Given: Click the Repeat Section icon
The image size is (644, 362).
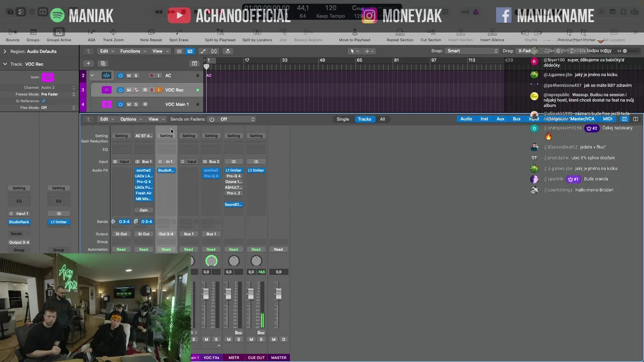Looking at the screenshot, I should [x=399, y=32].
